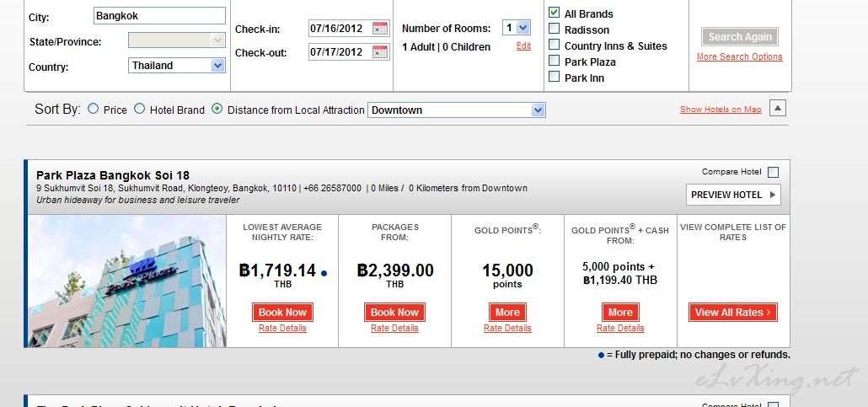This screenshot has height=407, width=868.
Task: Collapse the search panel with up arrow
Action: 777,108
